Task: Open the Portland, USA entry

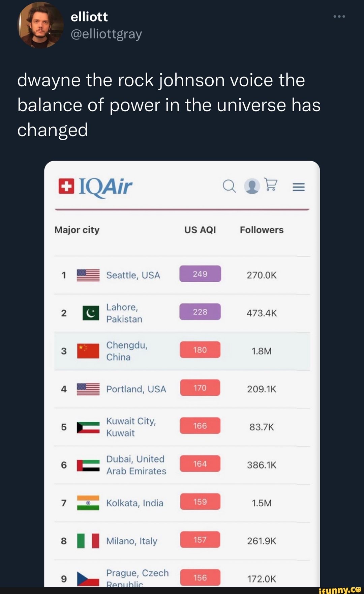Action: (x=136, y=389)
